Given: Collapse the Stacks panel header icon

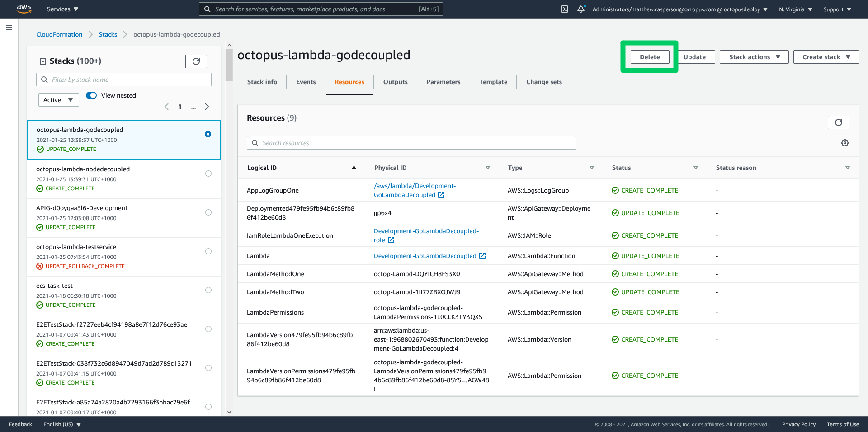Looking at the screenshot, I should pos(43,61).
